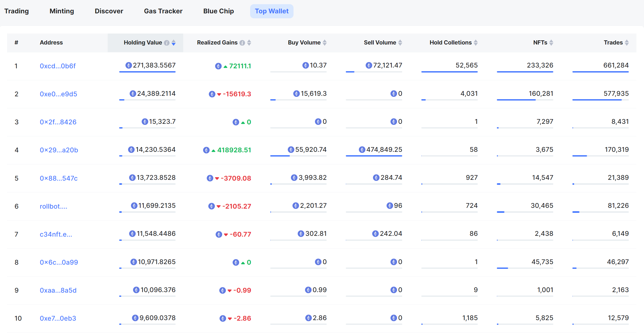Click ETH icon next to 418928.51 gains
Viewport: 644px width, 334px height.
[206, 150]
